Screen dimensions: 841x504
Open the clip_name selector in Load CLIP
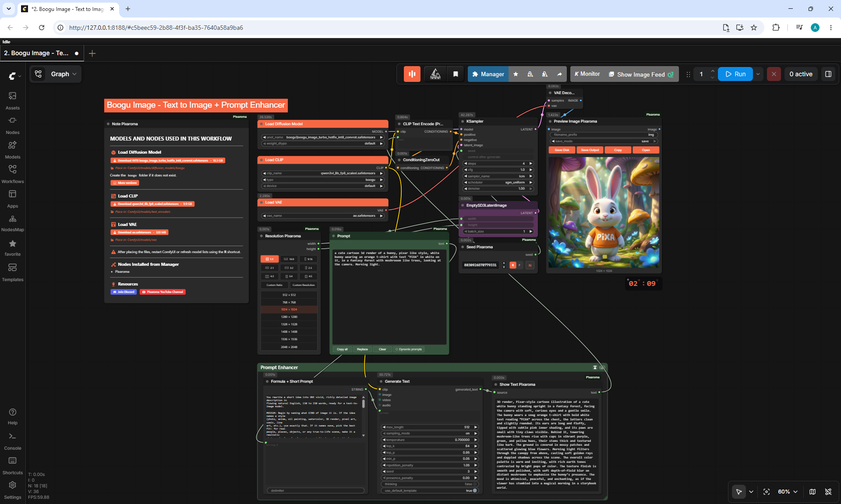coord(323,173)
